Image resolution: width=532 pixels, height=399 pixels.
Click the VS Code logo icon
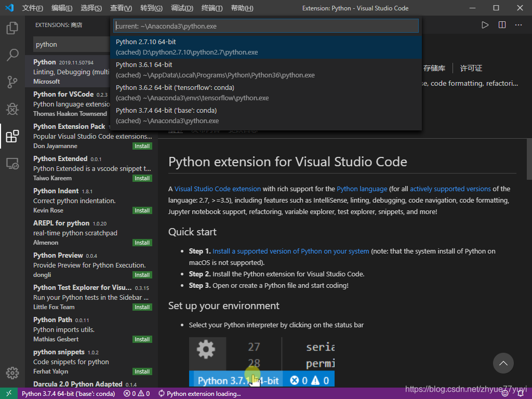point(9,8)
